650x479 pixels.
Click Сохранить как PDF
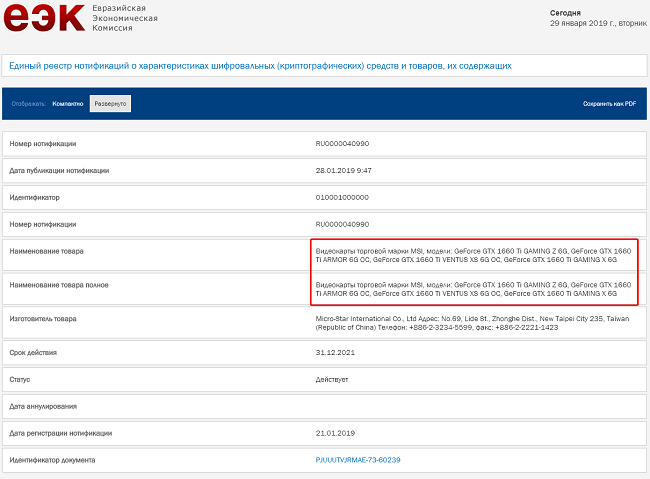609,104
